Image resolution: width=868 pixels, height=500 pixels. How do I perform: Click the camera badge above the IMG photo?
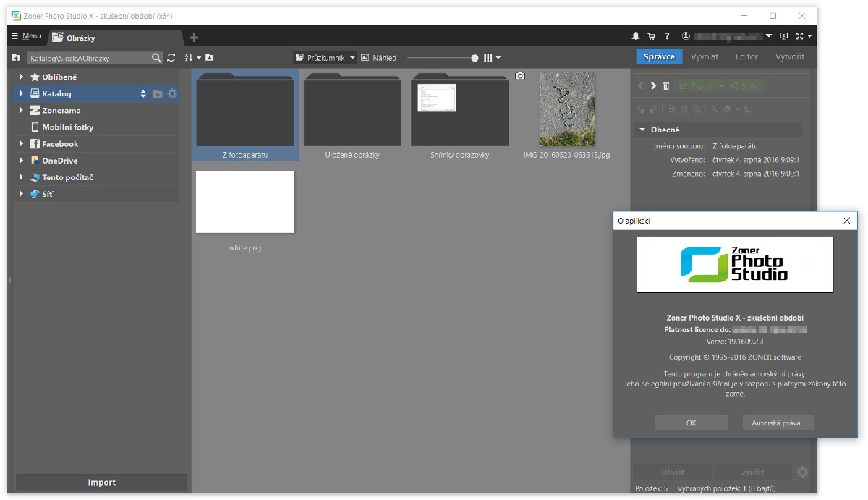click(519, 75)
